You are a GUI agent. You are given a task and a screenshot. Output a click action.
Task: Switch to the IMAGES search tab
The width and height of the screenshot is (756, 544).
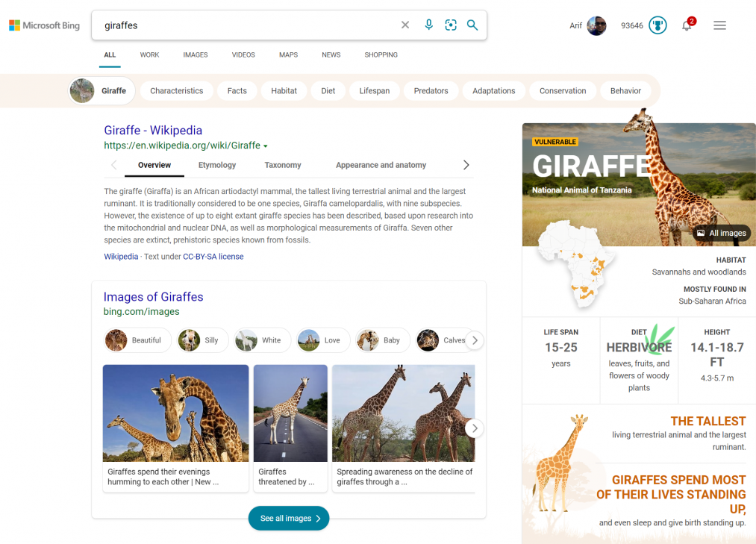click(x=196, y=55)
